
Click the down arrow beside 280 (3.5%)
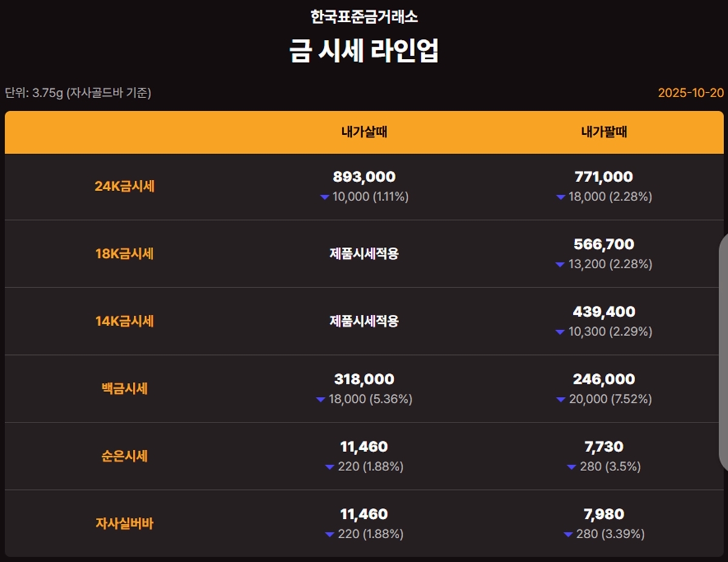tap(571, 467)
